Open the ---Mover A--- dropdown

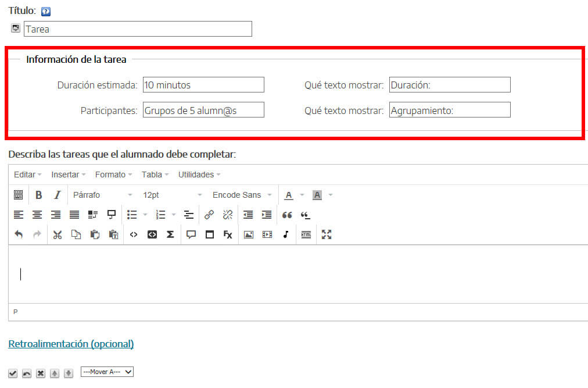coord(107,372)
